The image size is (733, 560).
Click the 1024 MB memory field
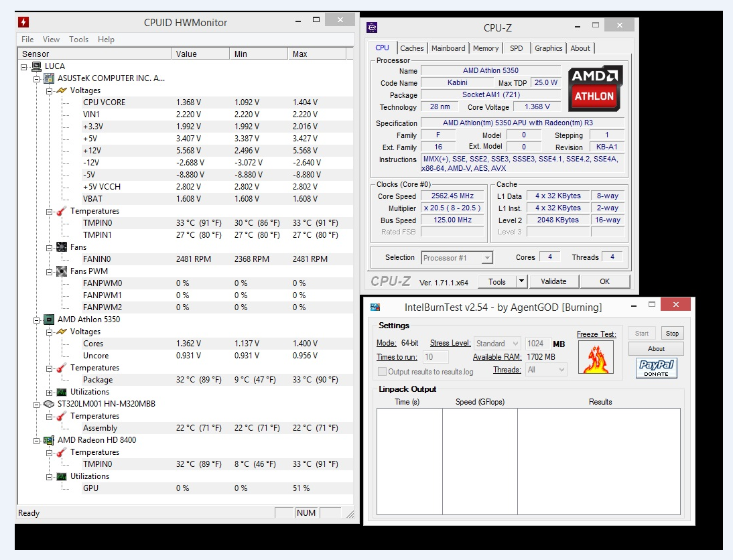tap(537, 344)
